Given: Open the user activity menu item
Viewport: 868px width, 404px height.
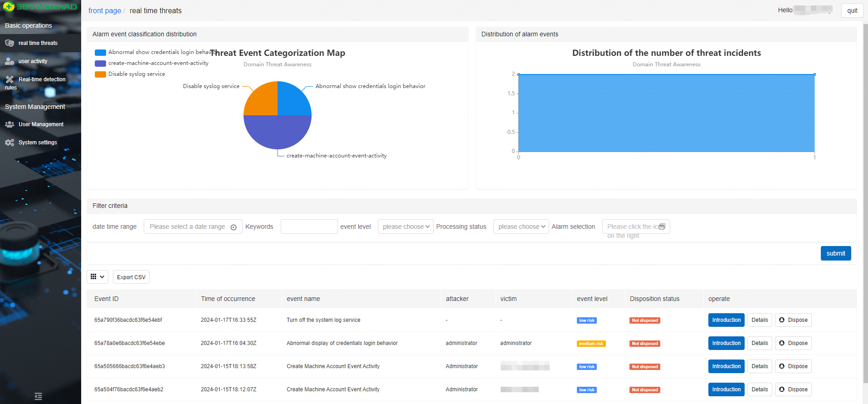Looking at the screenshot, I should pos(40,61).
